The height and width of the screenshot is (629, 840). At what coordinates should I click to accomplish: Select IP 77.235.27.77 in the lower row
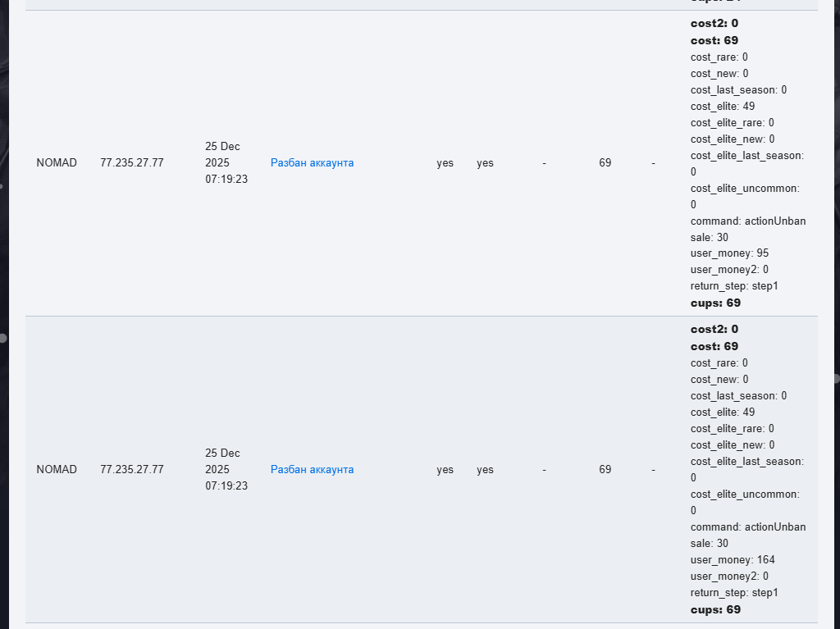(131, 470)
